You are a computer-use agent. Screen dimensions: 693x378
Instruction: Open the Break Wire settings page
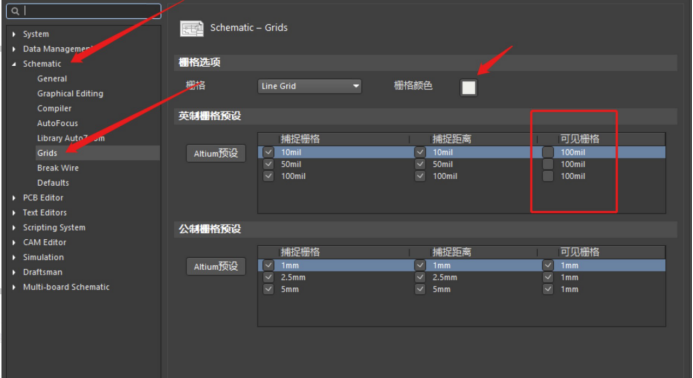click(x=58, y=168)
